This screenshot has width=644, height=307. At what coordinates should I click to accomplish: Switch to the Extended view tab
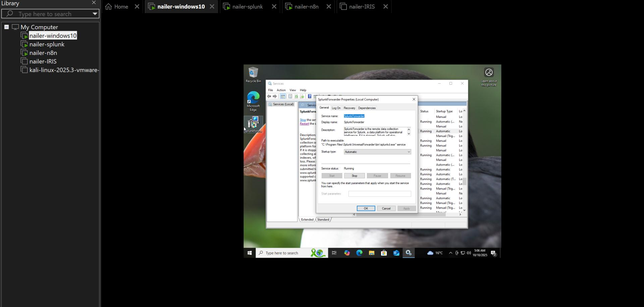pyautogui.click(x=307, y=220)
